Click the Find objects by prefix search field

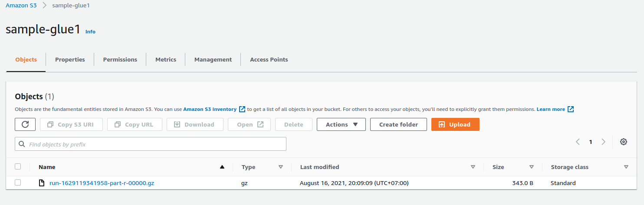coord(151,144)
